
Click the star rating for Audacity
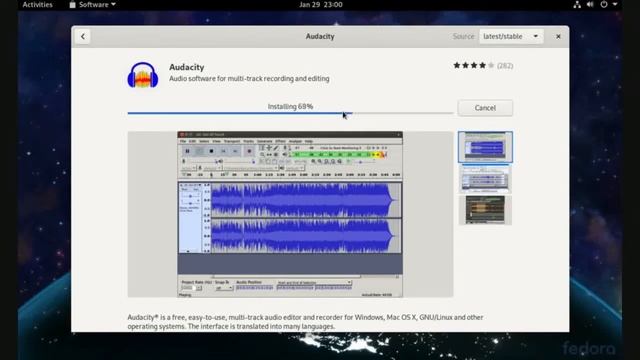(473, 65)
